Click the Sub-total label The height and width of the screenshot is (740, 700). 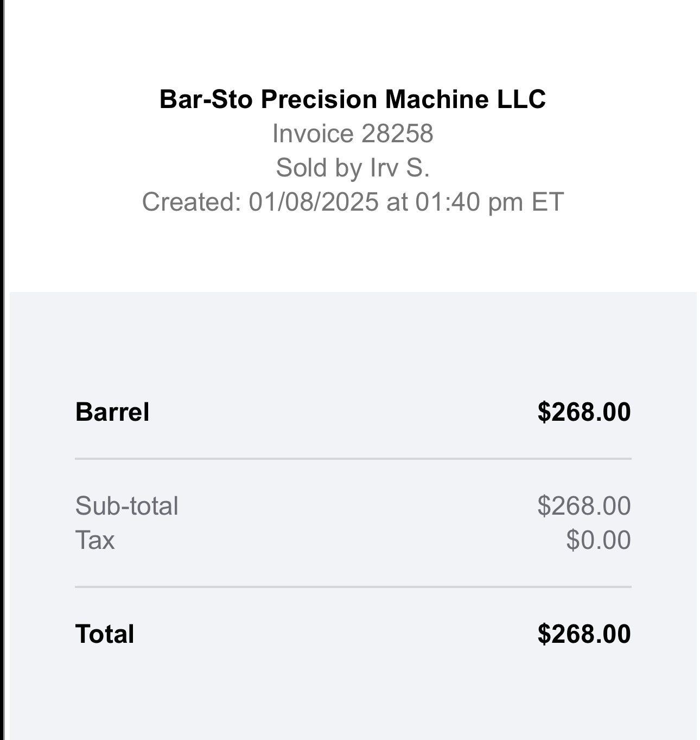click(x=126, y=506)
